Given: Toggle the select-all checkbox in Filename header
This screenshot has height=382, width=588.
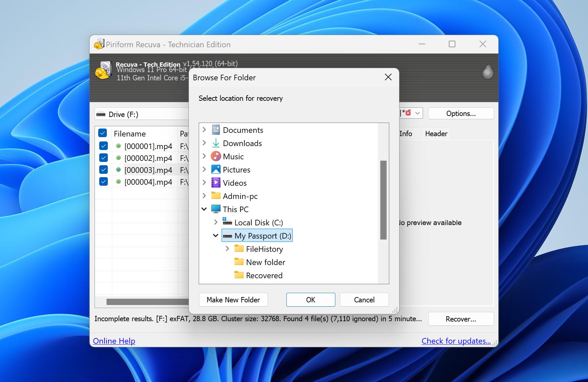Looking at the screenshot, I should point(103,133).
